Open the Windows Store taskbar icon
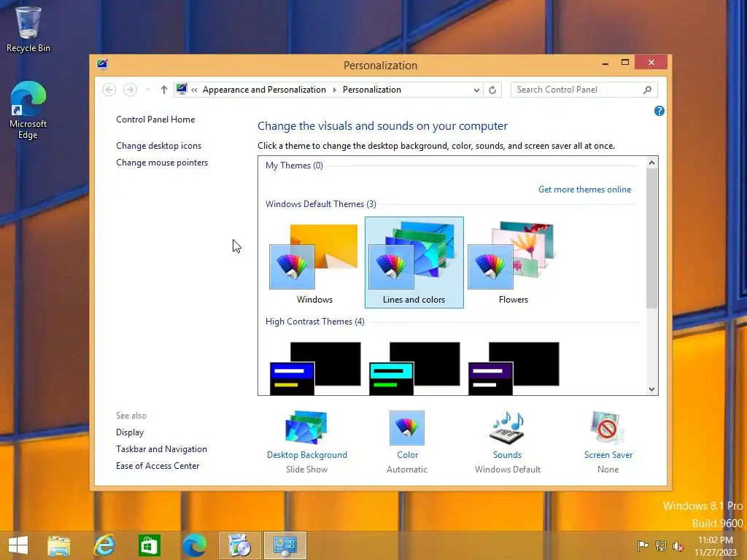747x560 pixels. pos(149,545)
